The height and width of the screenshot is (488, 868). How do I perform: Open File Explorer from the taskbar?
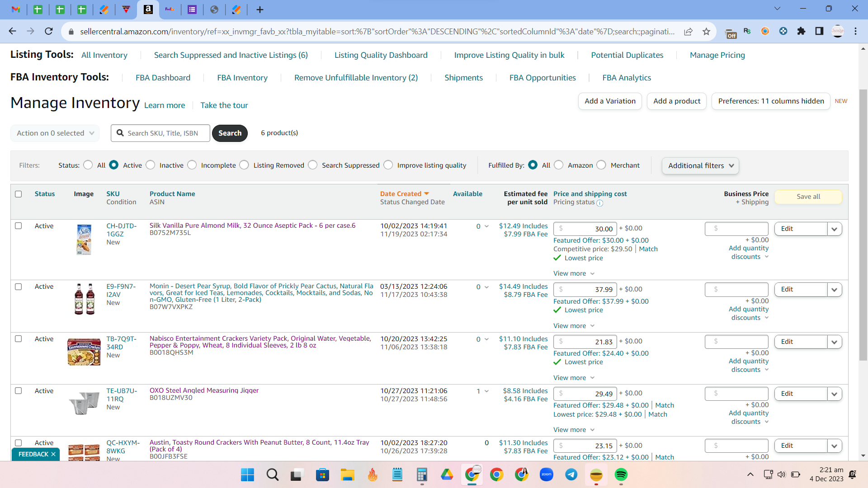(x=347, y=475)
